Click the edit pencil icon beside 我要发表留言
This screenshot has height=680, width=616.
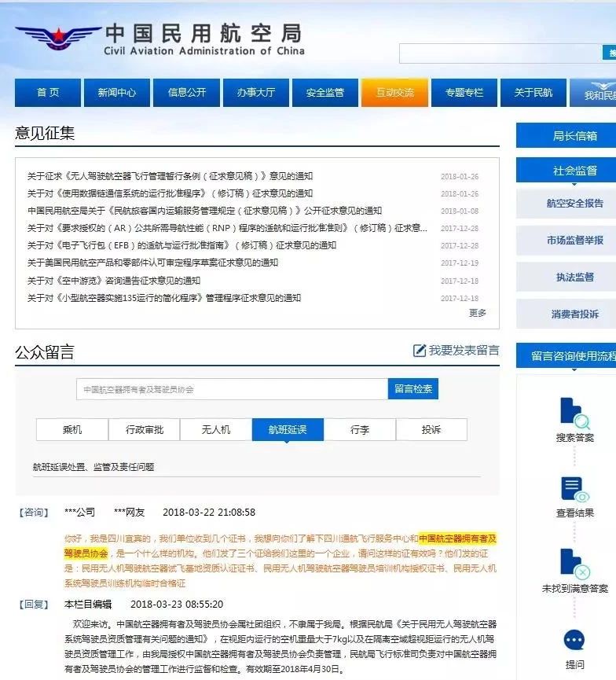click(x=420, y=351)
